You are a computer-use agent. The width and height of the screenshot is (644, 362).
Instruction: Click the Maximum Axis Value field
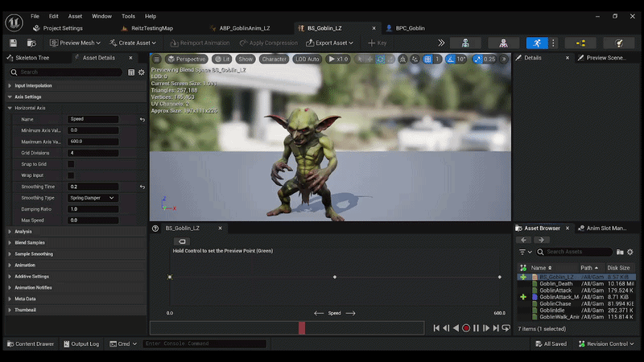(x=93, y=142)
